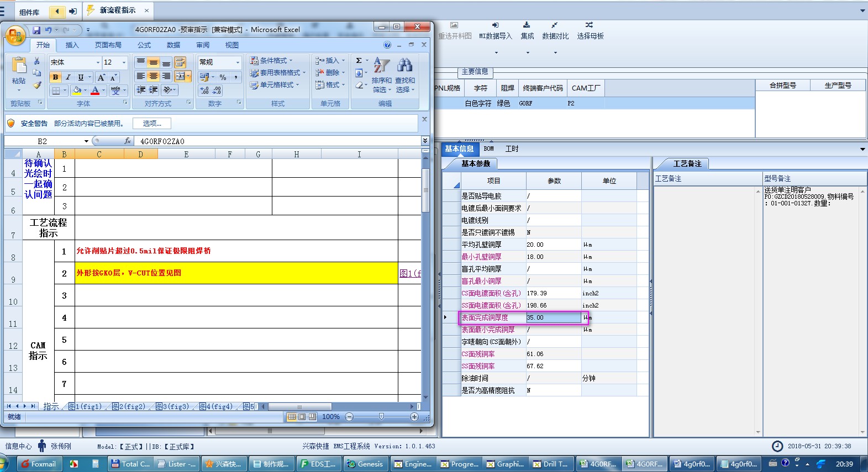The height and width of the screenshot is (472, 868).
Task: Open font size dropdown showing 12
Action: [124, 62]
